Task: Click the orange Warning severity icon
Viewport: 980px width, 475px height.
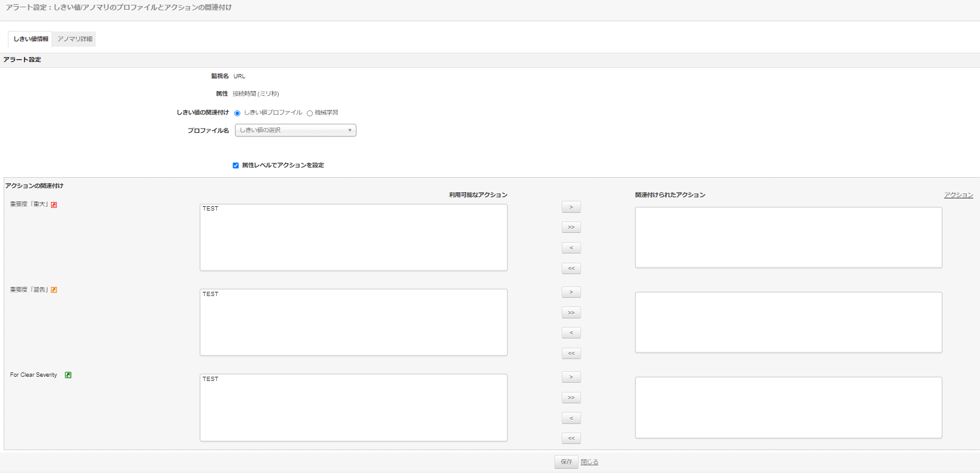Action: (54, 290)
